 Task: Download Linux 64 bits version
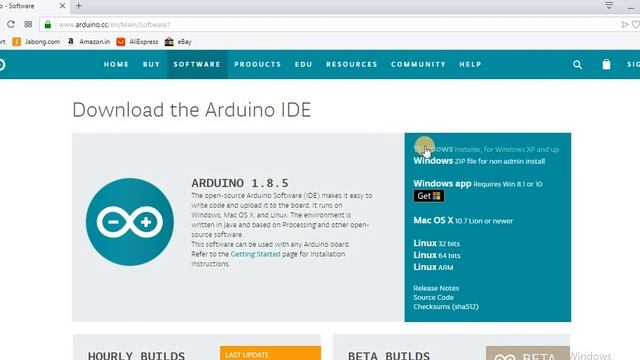click(x=437, y=255)
